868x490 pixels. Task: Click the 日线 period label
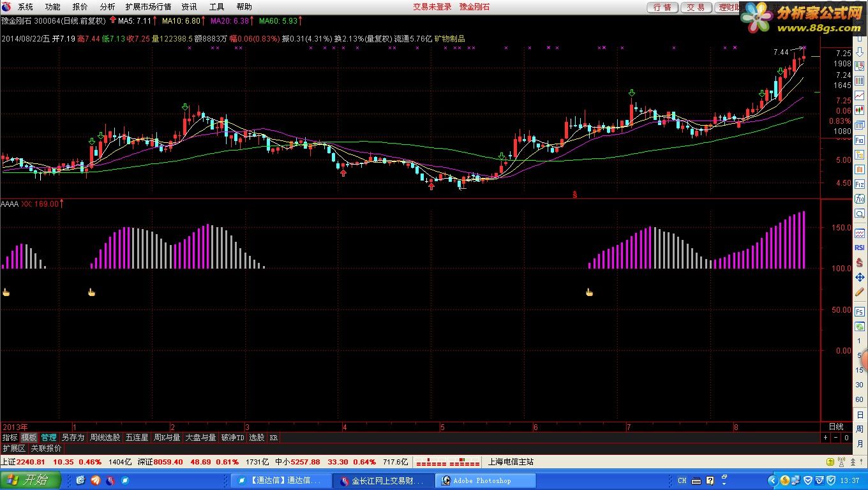(x=836, y=426)
